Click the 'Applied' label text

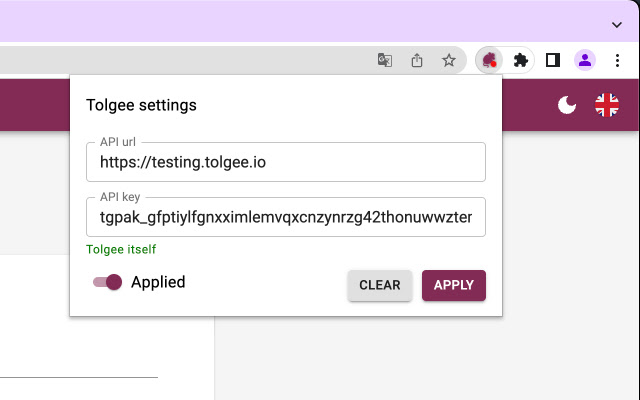point(158,282)
